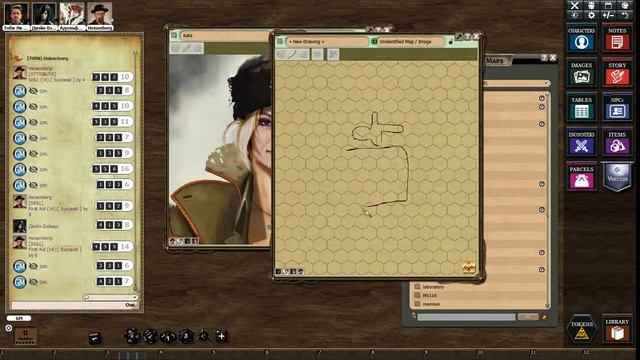Toggle the eye icon on GM roll totaling 8
640x360 pixels.
(33, 91)
